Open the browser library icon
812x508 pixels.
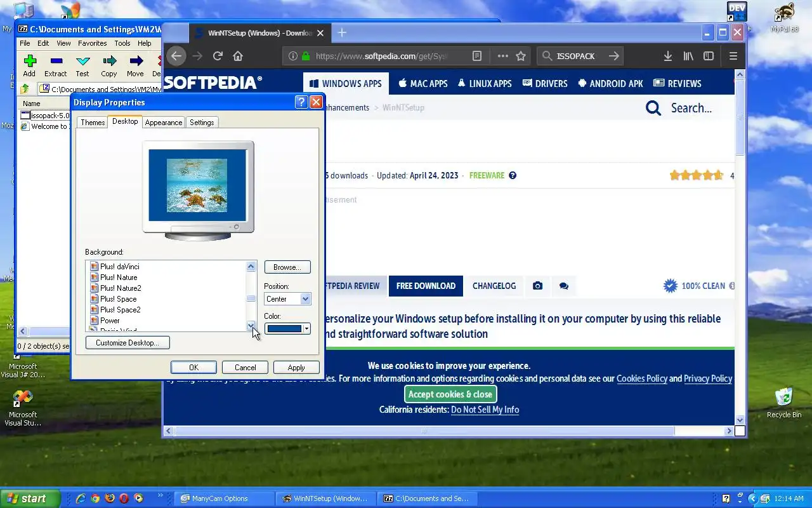point(688,56)
